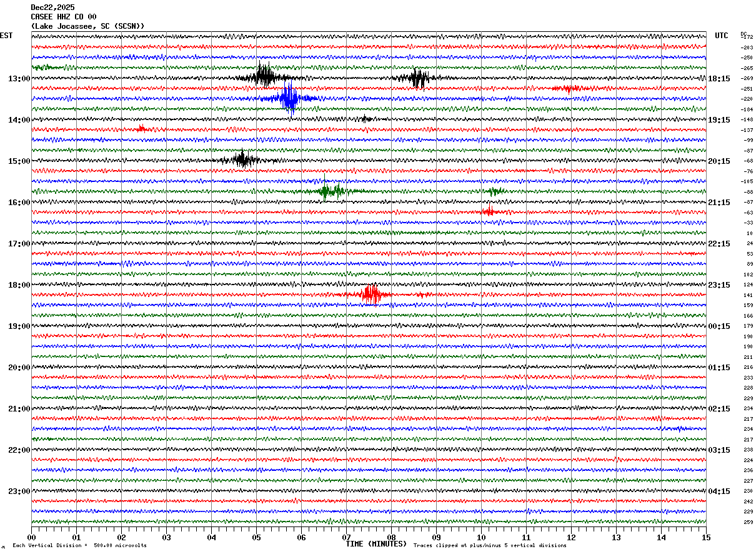Click the bottom minute-axis tick label 07
756x554 pixels.
(346, 537)
